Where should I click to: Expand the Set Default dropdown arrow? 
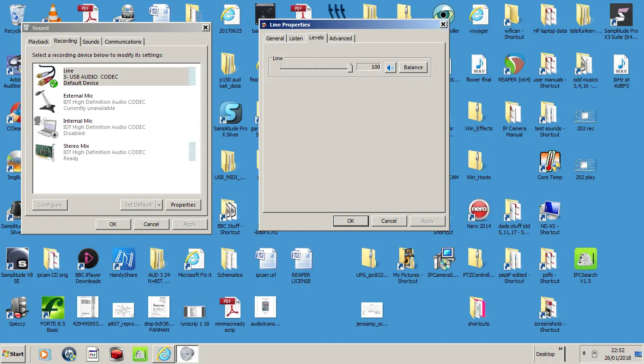pyautogui.click(x=159, y=205)
